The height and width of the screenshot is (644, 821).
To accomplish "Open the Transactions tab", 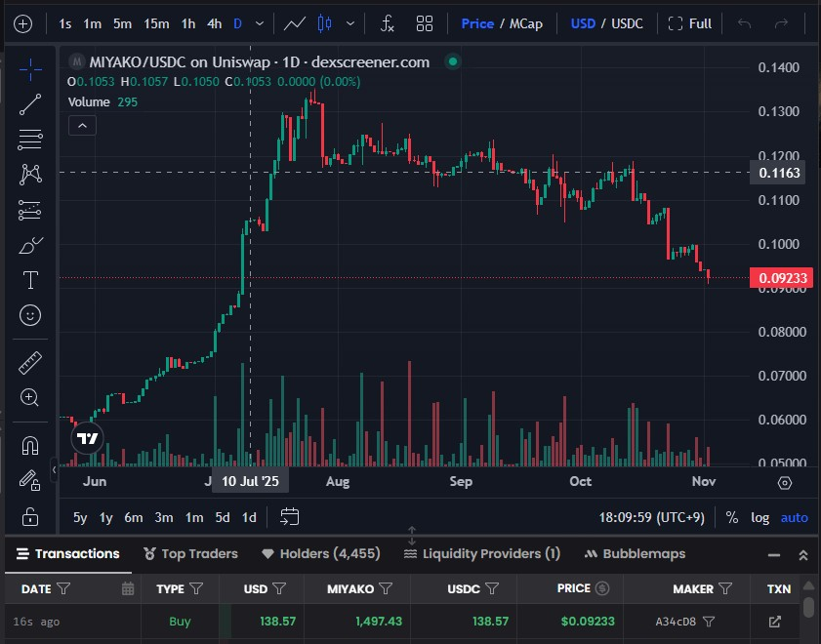I will click(x=68, y=553).
